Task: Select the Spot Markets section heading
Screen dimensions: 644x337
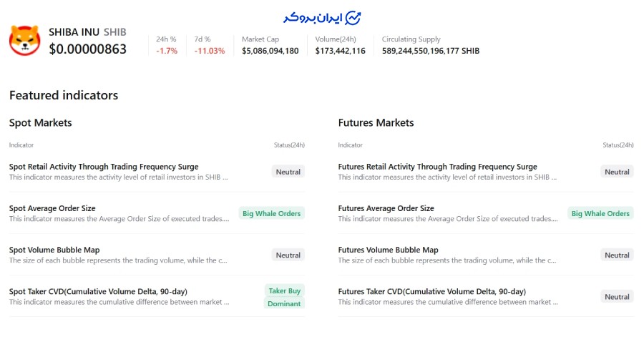Action: (41, 122)
